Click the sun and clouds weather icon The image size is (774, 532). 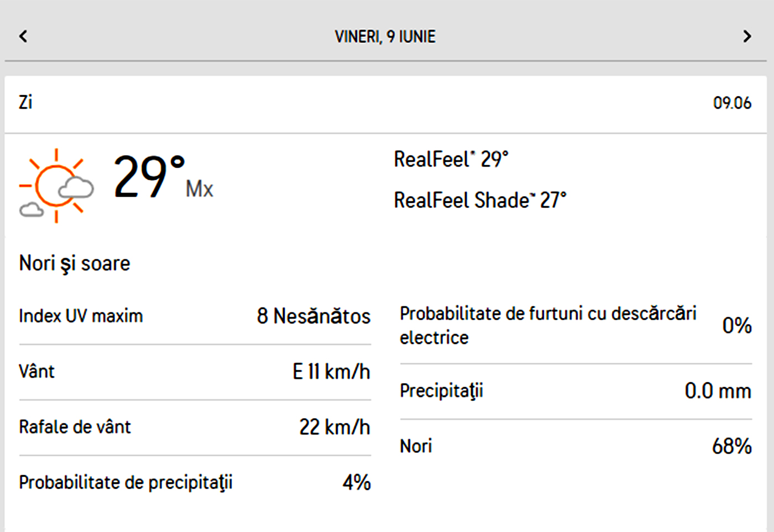56,186
